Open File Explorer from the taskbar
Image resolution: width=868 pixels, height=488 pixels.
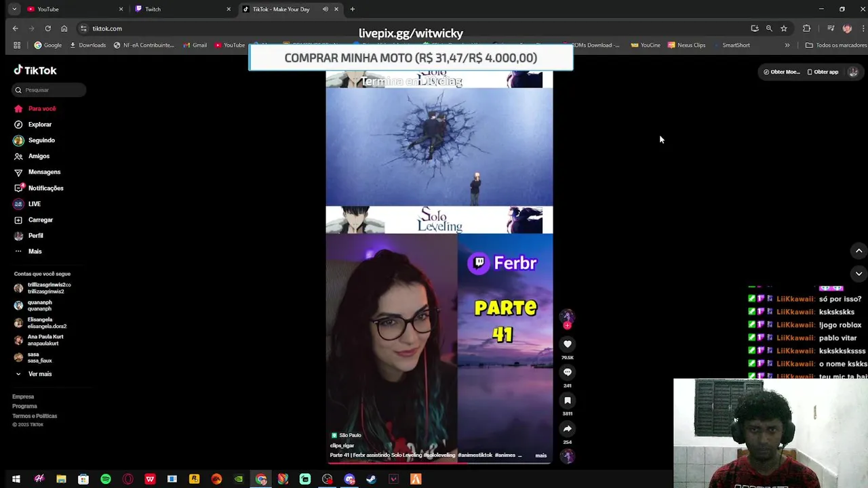pos(61,479)
